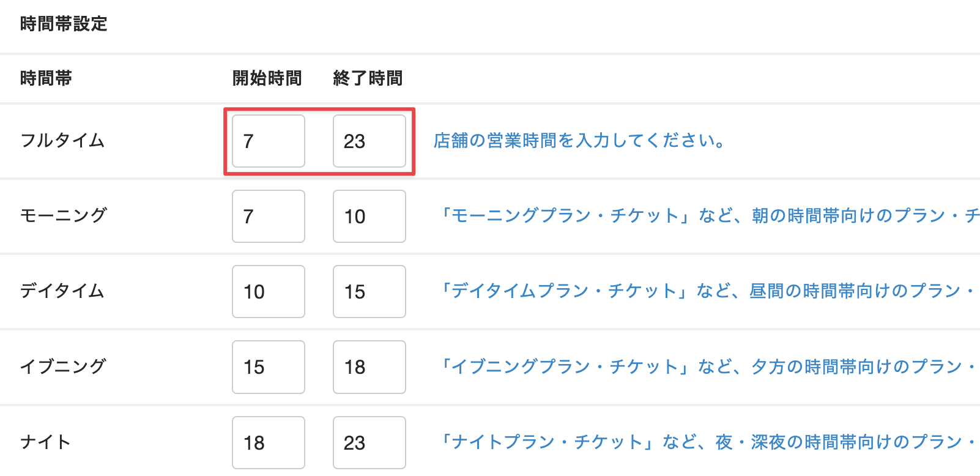Click the フルタイム row label
Screen dimensions: 980x476
tap(62, 141)
